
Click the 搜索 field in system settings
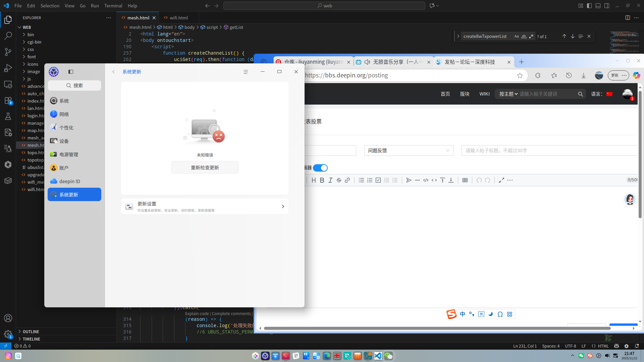tap(74, 85)
